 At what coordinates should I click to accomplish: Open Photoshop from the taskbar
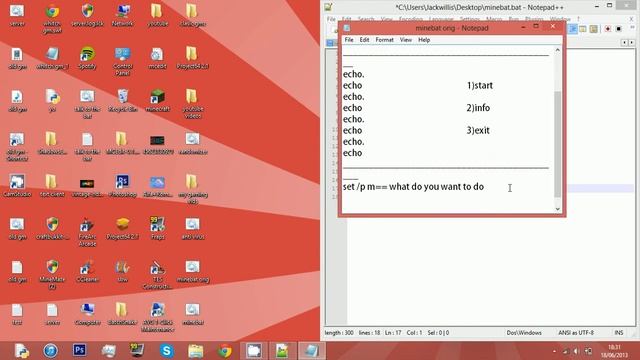click(80, 351)
